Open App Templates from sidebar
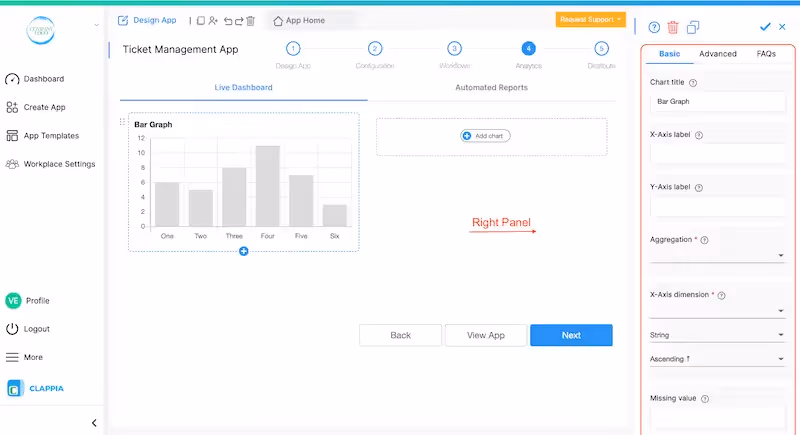Image resolution: width=800 pixels, height=435 pixels. (42, 136)
